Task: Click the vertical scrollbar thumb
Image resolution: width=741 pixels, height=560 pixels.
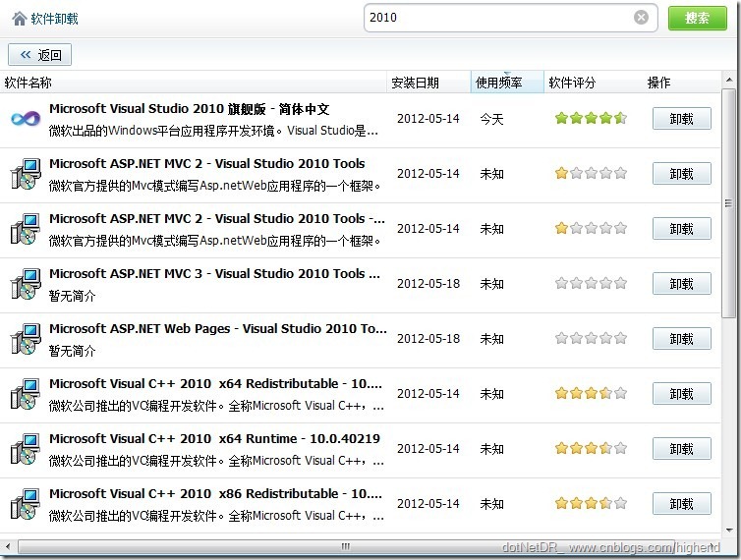Action: [x=728, y=203]
